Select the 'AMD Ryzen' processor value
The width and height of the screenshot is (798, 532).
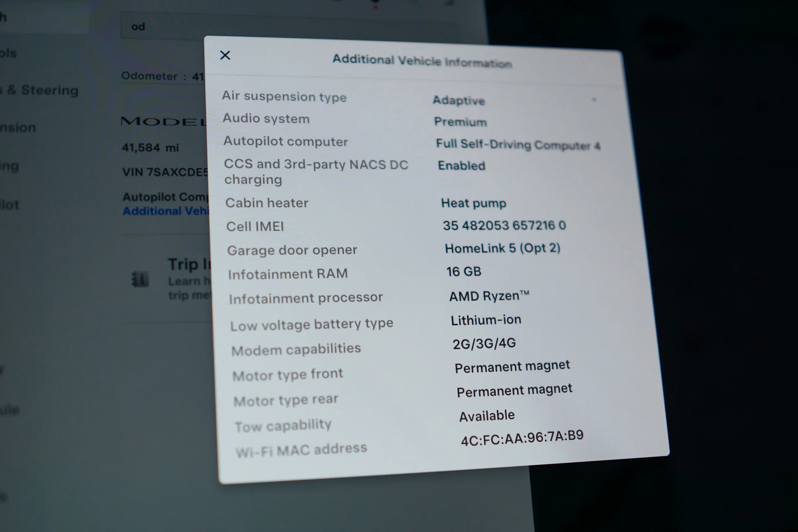tap(489, 296)
